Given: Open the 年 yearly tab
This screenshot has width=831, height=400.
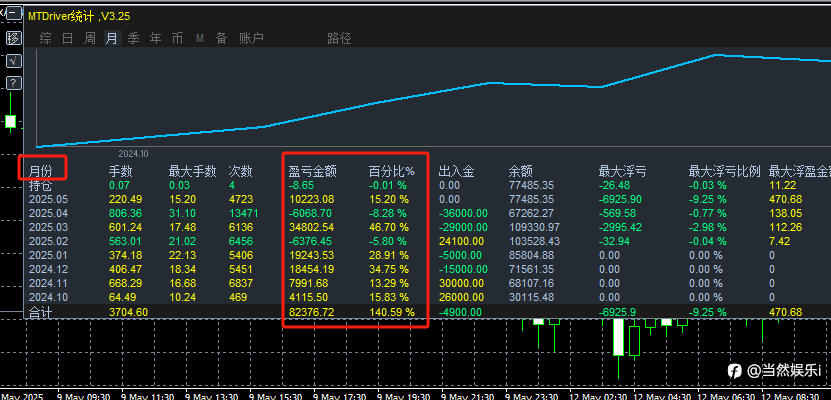Looking at the screenshot, I should pos(155,39).
